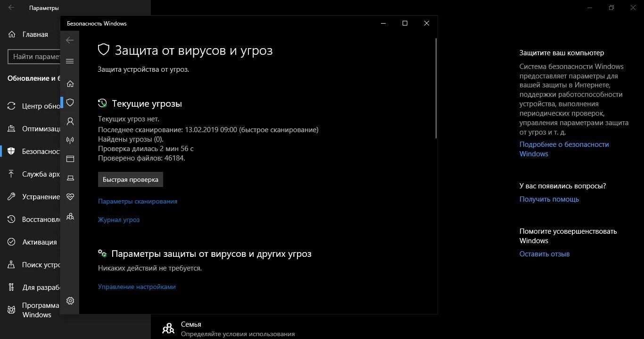
Task: Click the Текущие угрозы heading
Action: coord(147,103)
